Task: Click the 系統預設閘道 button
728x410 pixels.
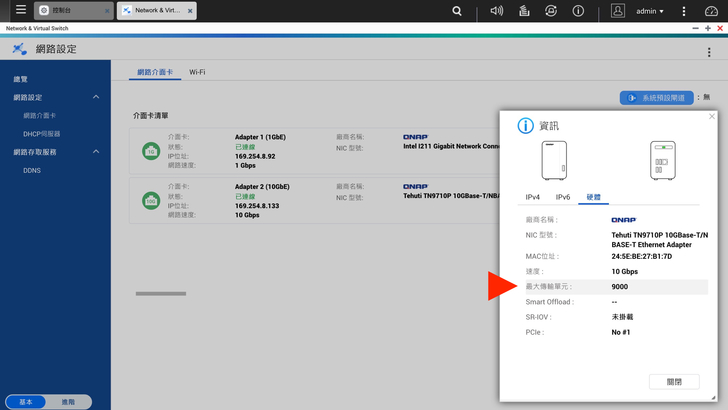Action: coord(657,98)
